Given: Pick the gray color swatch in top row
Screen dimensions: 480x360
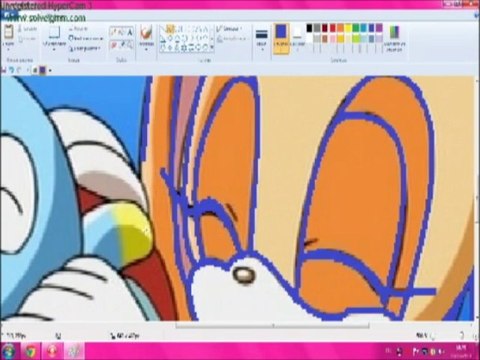Looking at the screenshot, I should click(317, 28).
